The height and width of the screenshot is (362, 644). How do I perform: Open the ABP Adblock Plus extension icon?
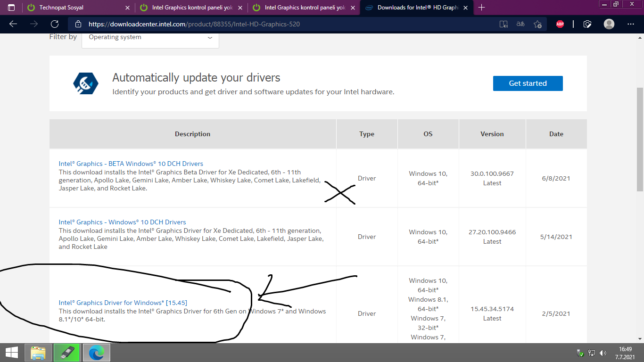[560, 24]
